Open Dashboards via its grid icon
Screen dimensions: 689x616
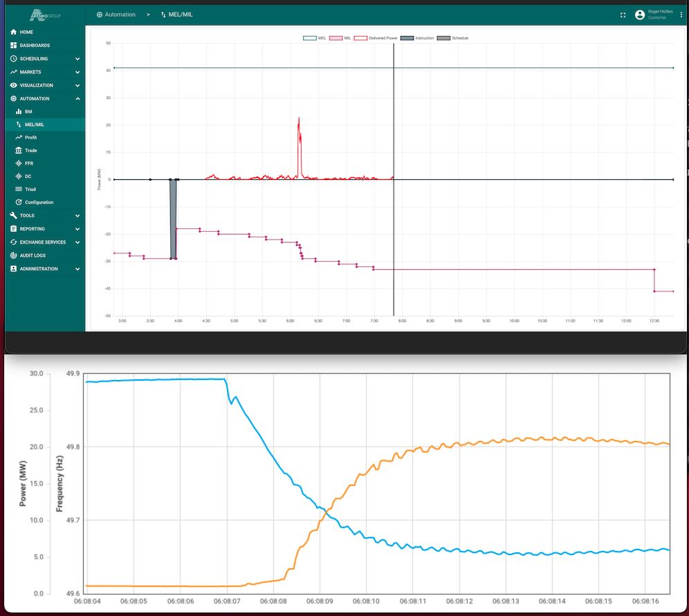(13, 45)
